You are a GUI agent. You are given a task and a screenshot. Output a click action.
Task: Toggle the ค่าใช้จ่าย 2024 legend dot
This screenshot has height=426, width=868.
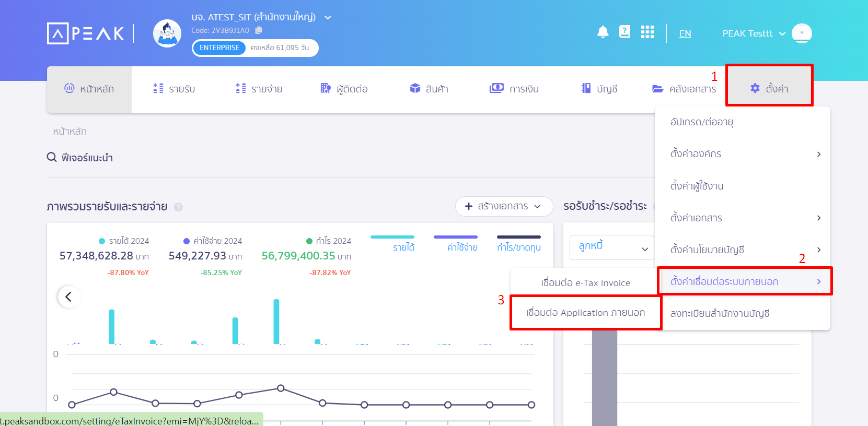coord(187,241)
